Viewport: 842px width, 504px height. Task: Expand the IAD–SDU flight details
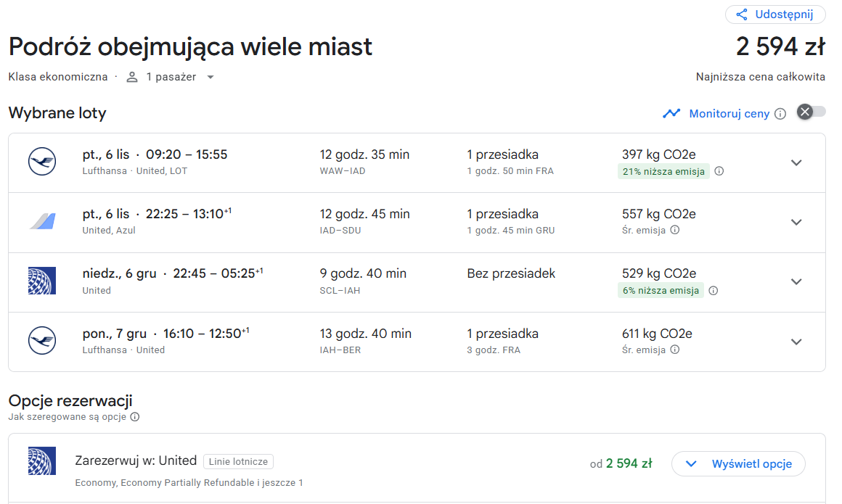[x=796, y=222]
